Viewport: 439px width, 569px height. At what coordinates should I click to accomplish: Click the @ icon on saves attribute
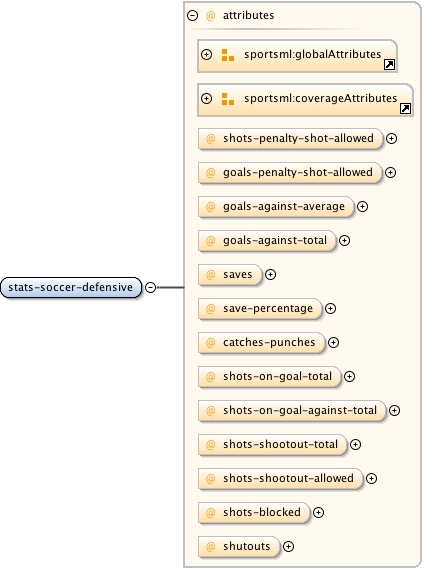[210, 275]
